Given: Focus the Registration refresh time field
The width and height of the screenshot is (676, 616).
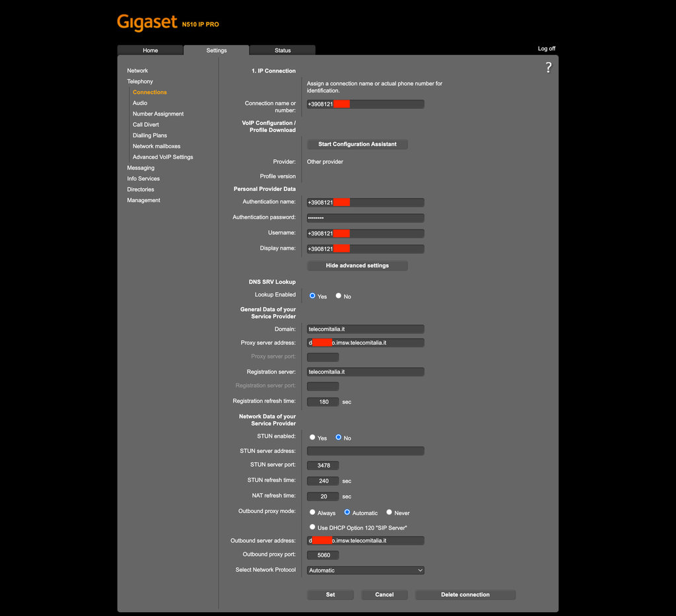Looking at the screenshot, I should tap(323, 402).
